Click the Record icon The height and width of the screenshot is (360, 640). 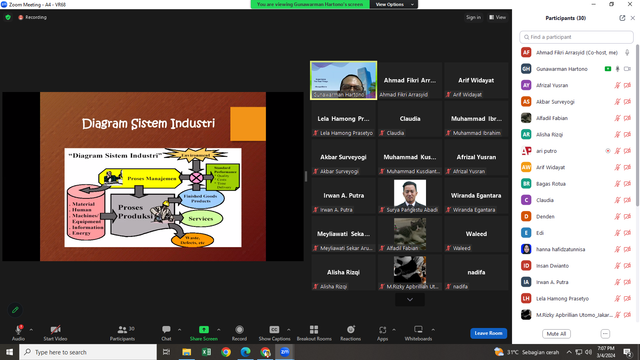point(239,329)
